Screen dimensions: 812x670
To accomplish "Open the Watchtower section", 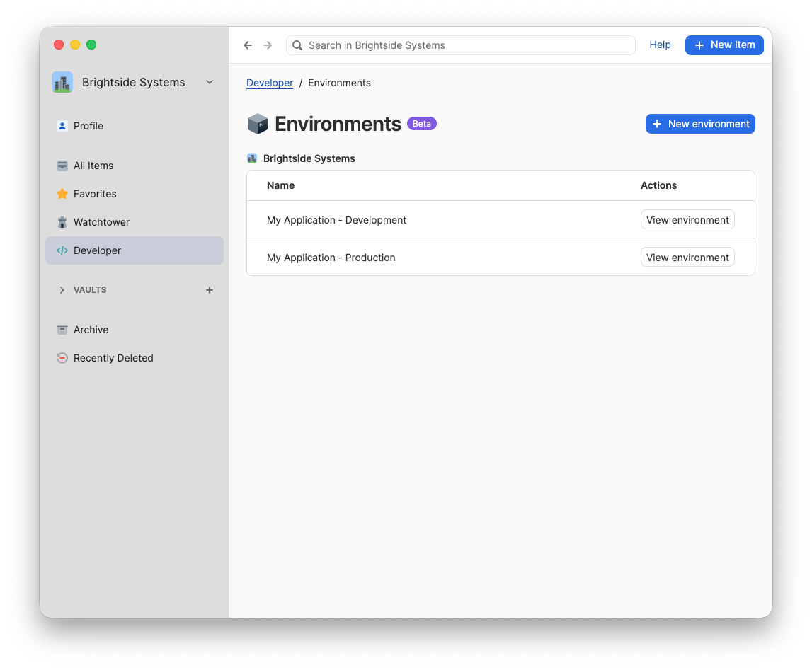I will coord(101,221).
